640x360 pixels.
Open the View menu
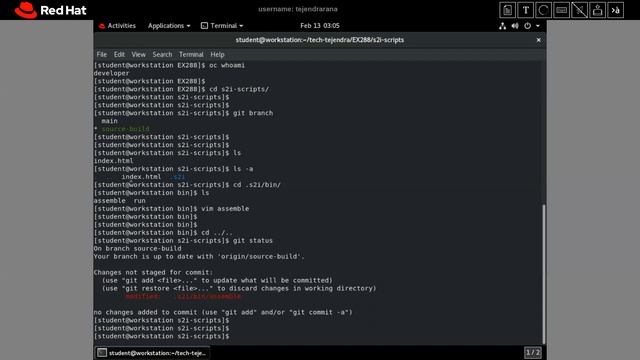pos(138,54)
